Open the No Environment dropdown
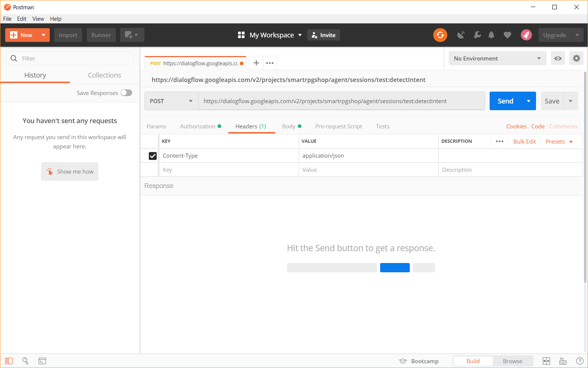The height and width of the screenshot is (368, 588). (x=497, y=58)
